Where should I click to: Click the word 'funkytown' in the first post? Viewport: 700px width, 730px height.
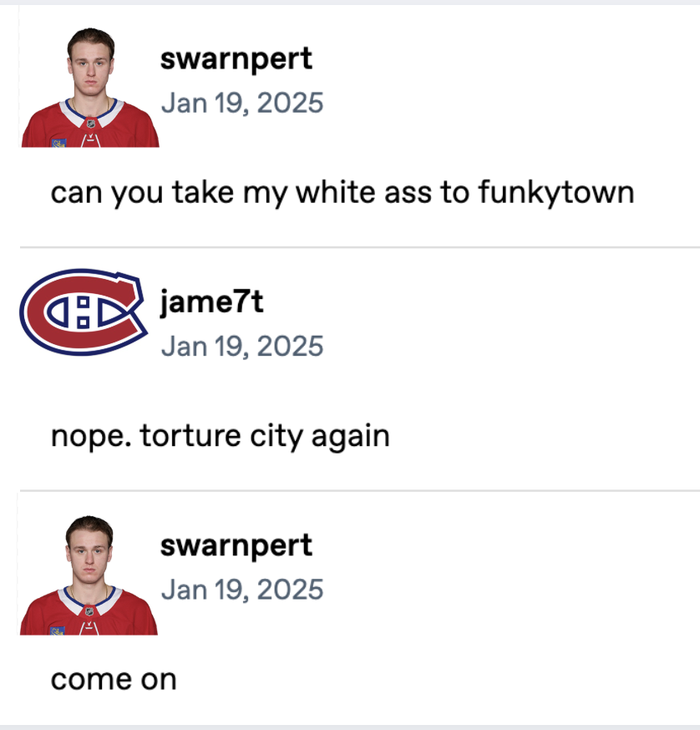pos(556,193)
